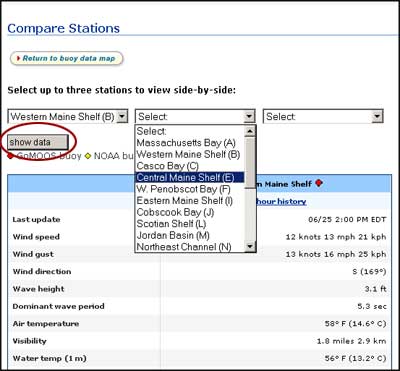Click the dropdown list's scroll down arrow
The width and height of the screenshot is (400, 371).
coord(250,247)
